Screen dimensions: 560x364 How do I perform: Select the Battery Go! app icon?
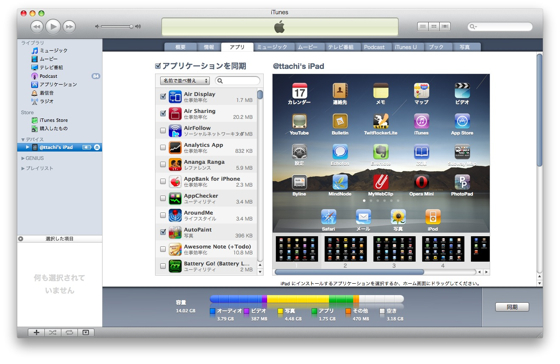(175, 266)
